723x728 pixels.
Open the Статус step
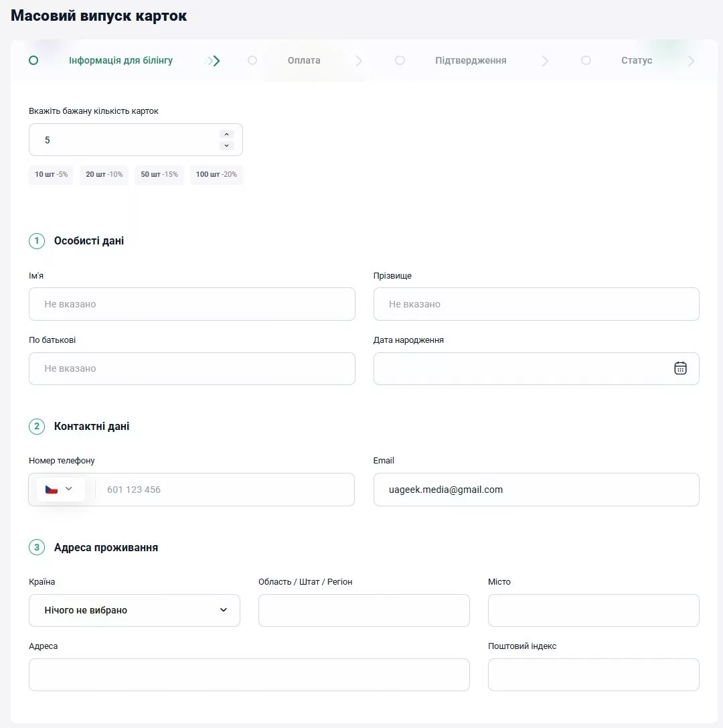636,60
